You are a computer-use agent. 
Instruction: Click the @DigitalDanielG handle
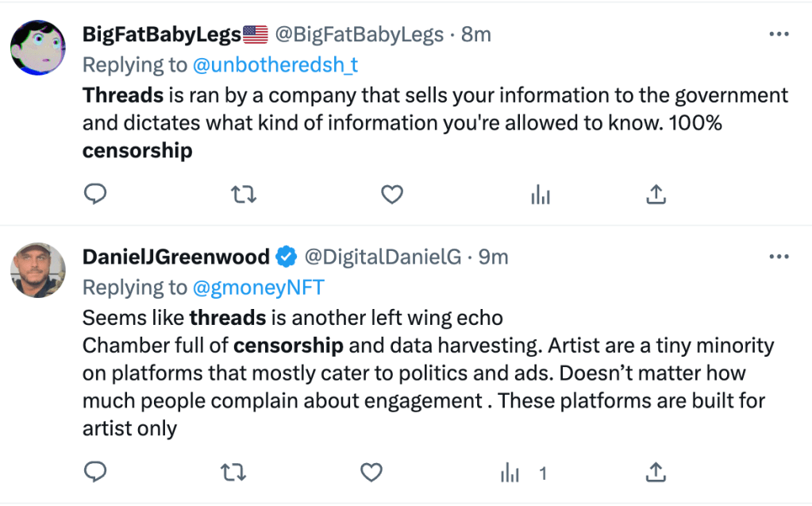383,257
